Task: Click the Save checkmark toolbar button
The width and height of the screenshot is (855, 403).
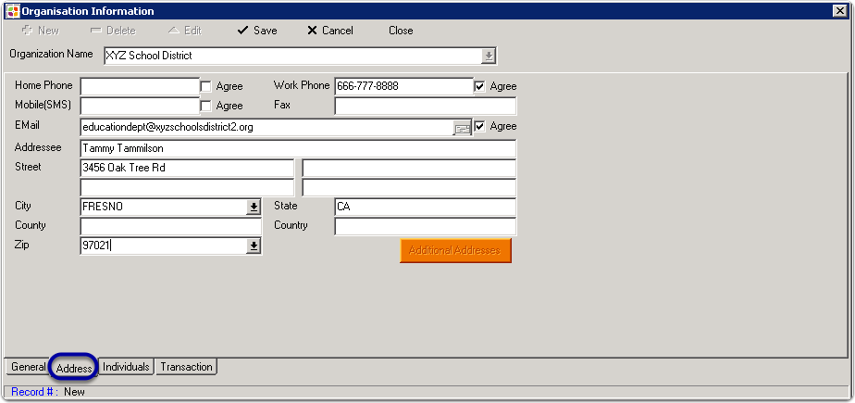Action: [x=256, y=31]
